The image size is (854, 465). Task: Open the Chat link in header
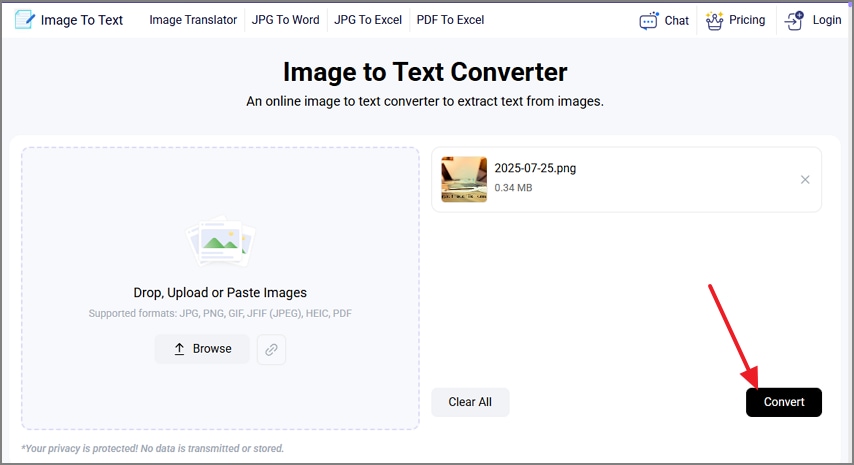point(676,21)
